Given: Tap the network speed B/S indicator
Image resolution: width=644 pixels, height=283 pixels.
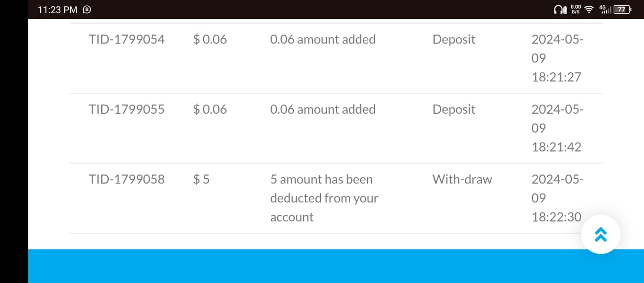Looking at the screenshot, I should [575, 9].
